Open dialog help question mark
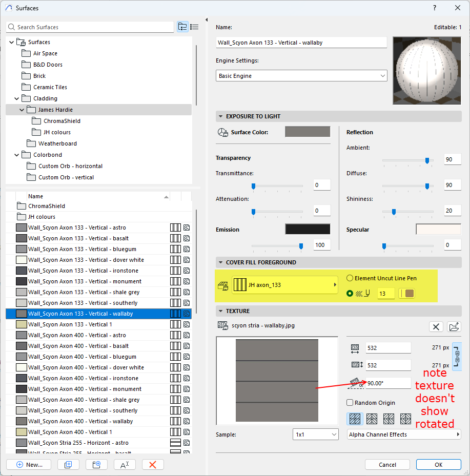 tap(435, 8)
